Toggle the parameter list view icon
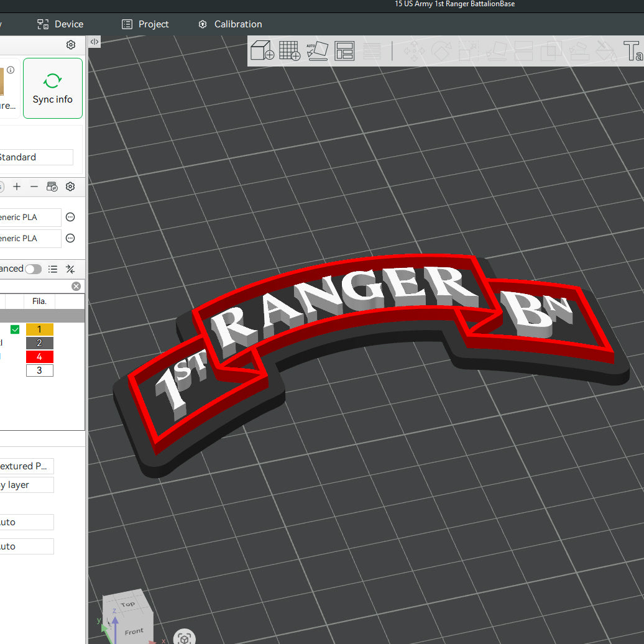644x644 pixels. (53, 269)
